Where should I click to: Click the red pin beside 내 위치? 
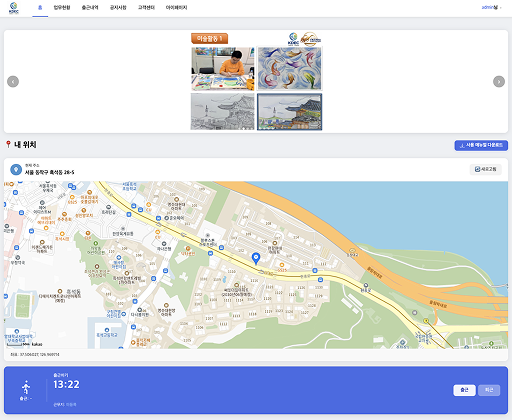point(8,144)
